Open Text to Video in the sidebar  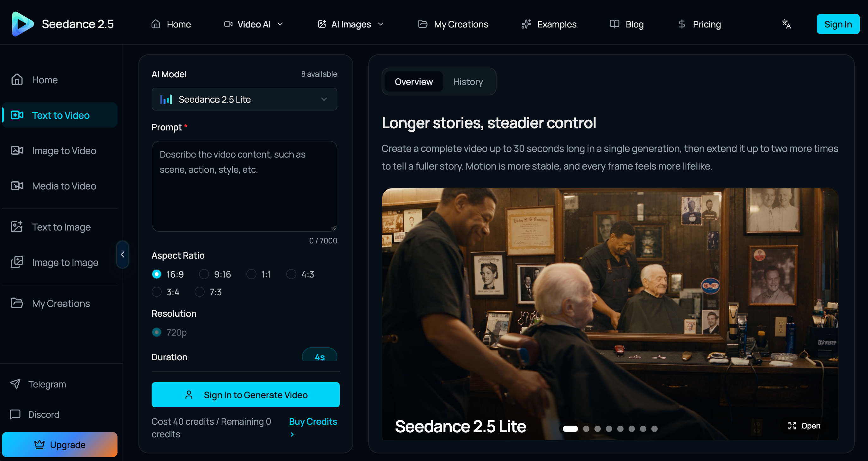(x=60, y=115)
